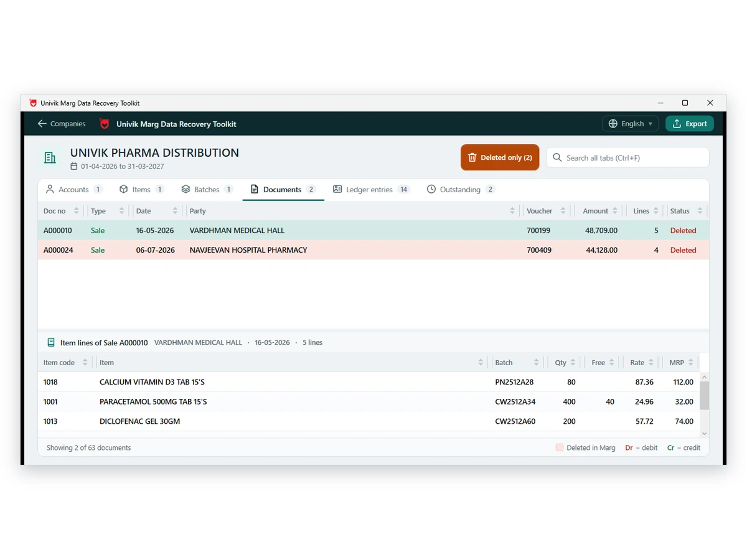The width and height of the screenshot is (747, 560).
Task: Click the red Univik shield logo in header
Action: (x=105, y=124)
